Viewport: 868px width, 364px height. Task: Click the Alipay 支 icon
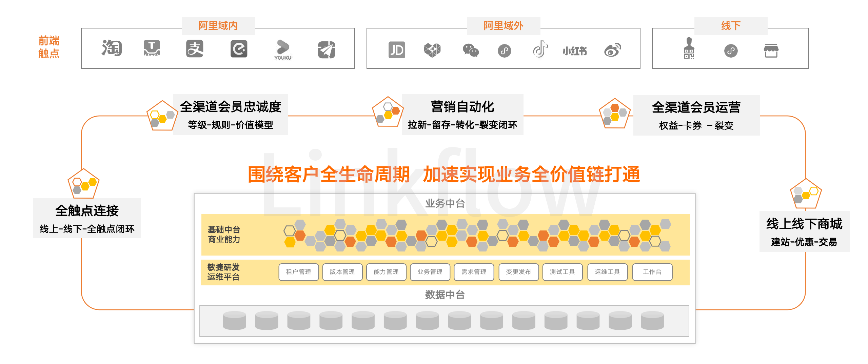[x=195, y=48]
